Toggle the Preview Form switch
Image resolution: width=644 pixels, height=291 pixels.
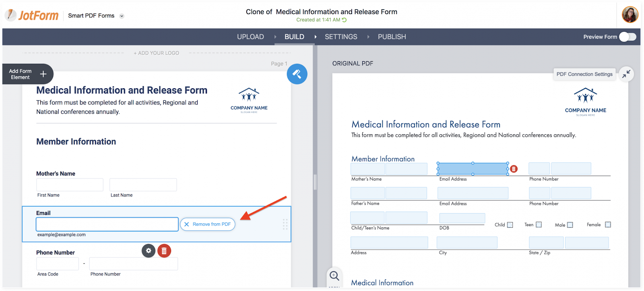(x=627, y=37)
